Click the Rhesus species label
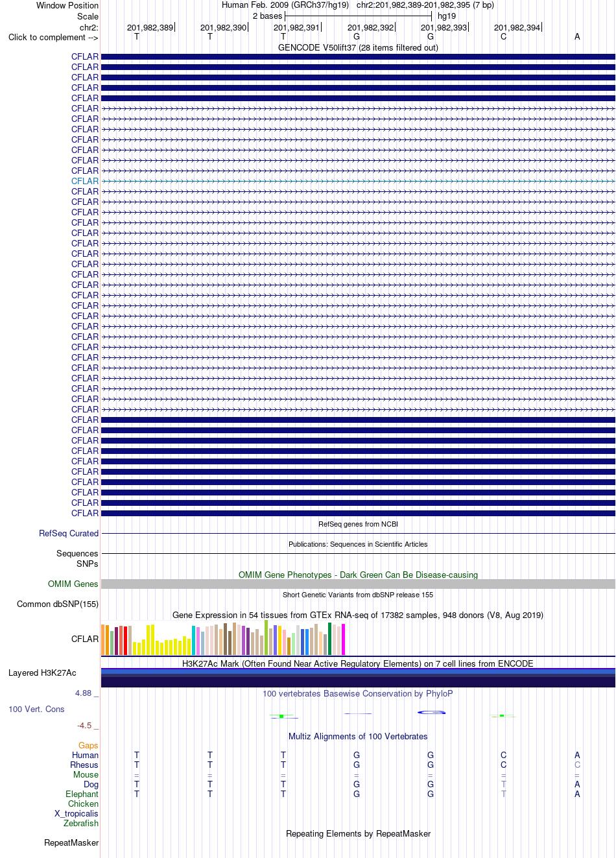This screenshot has height=858, width=616. (x=84, y=765)
